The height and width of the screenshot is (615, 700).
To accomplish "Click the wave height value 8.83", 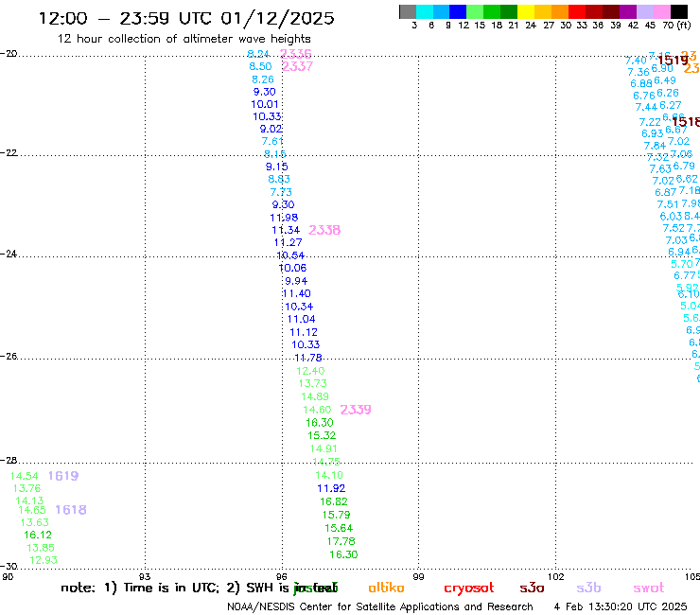I will (x=279, y=179).
